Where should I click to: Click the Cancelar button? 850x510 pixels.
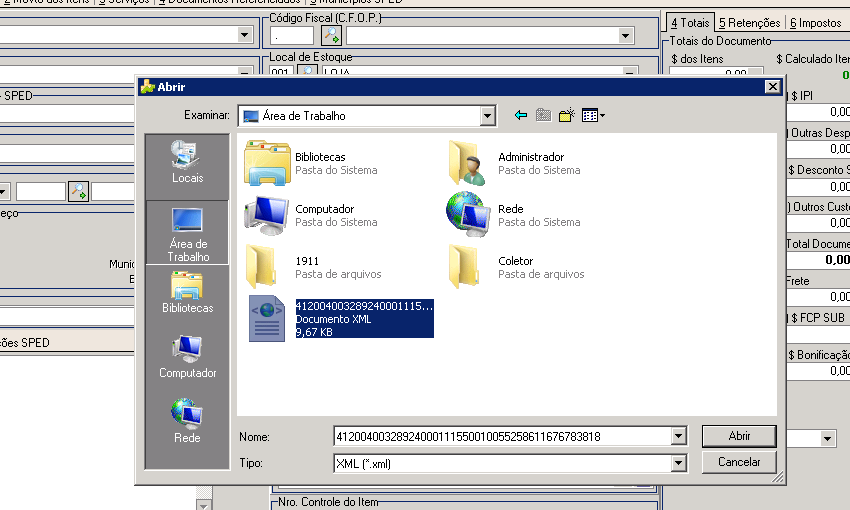point(739,462)
